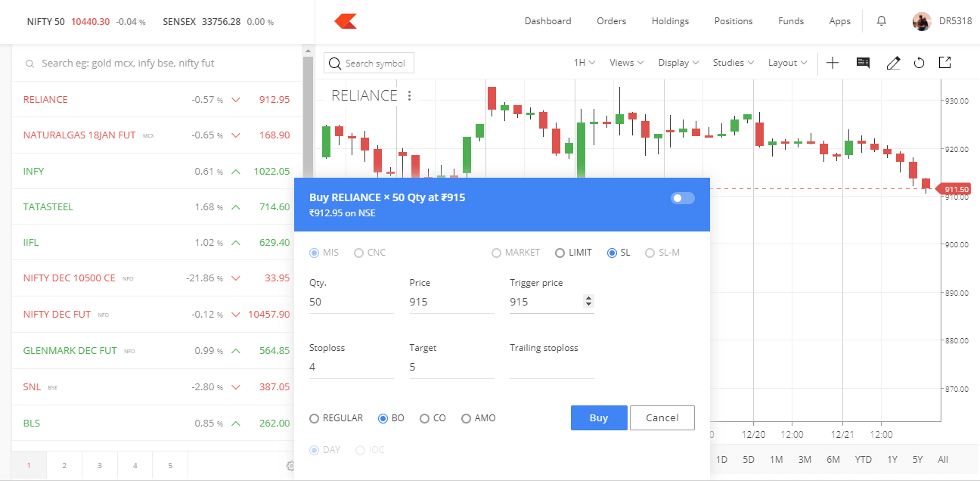The width and height of the screenshot is (980, 481).
Task: Activate the crosshair plus icon on chart toolbar
Action: (833, 63)
